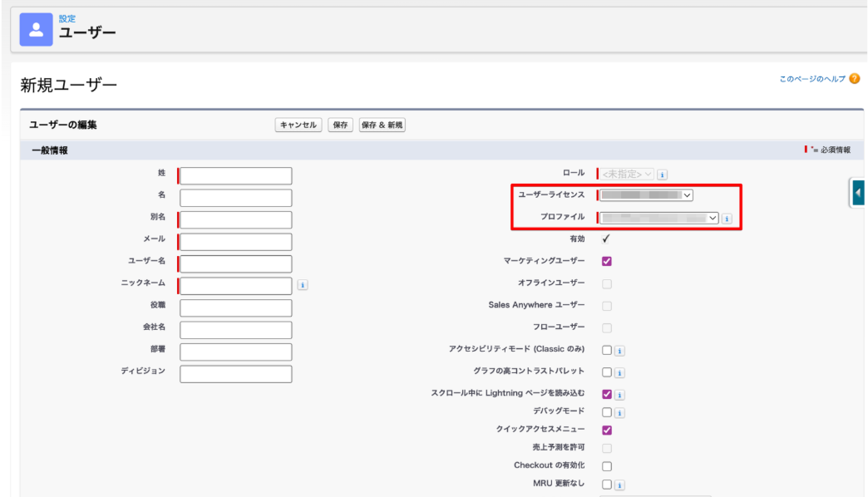Click info icon beside プロファイル dropdown

(727, 219)
